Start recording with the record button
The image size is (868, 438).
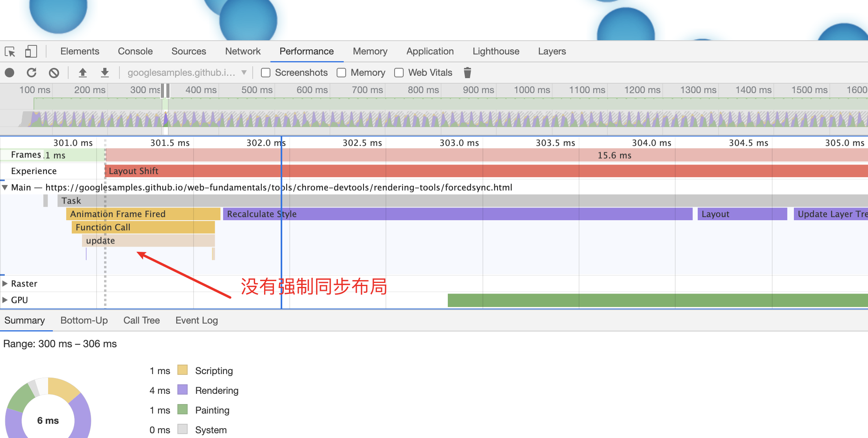point(9,73)
